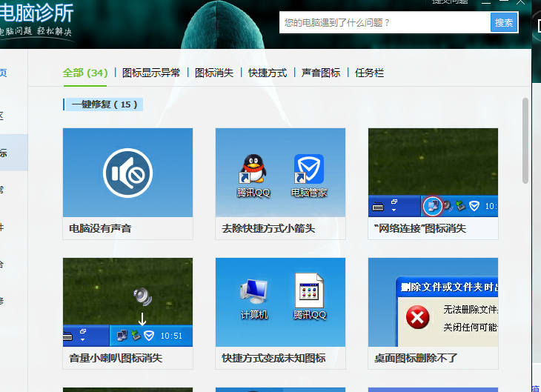Click the 电脑诊所 logo title
The height and width of the screenshot is (392, 541).
[36, 13]
